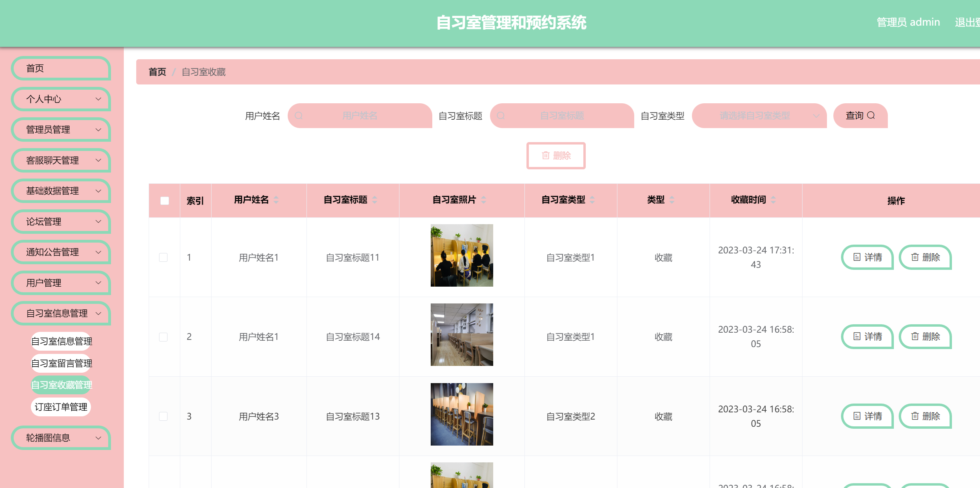
Task: Sort table by 收藏时间 using its sort arrows
Action: [773, 200]
